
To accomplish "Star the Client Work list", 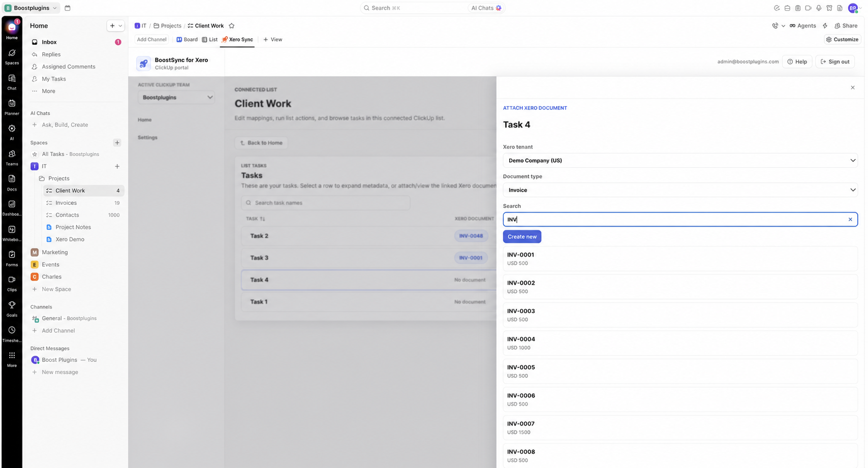I will [232, 26].
